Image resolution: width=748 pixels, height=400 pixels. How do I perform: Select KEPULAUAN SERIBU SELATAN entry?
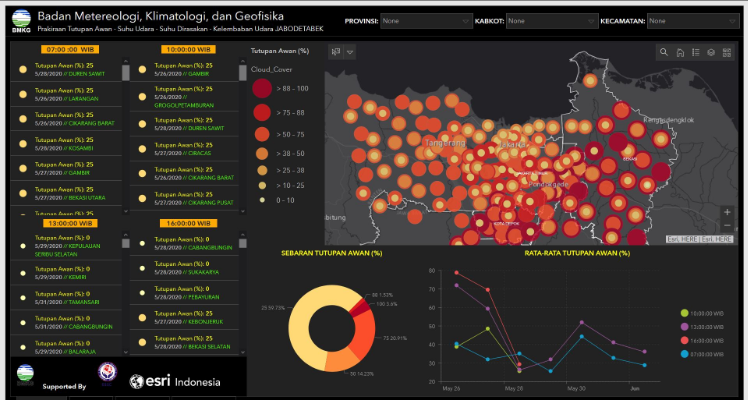(x=66, y=246)
